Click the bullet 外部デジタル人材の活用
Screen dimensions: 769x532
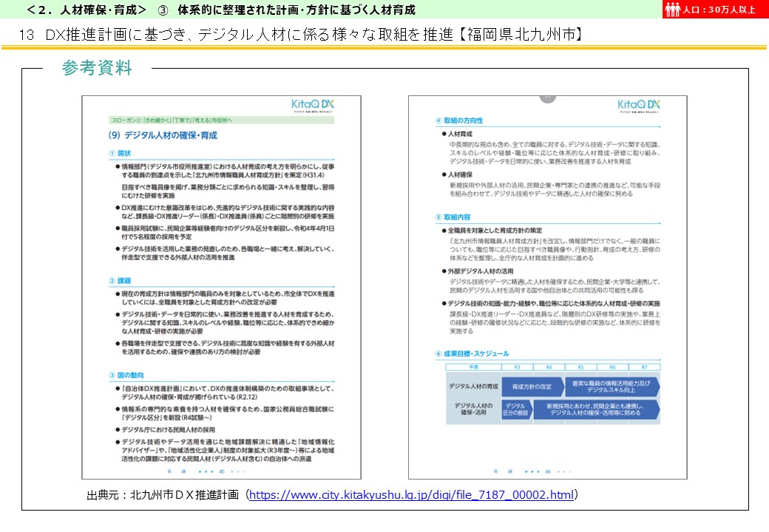coord(478,271)
